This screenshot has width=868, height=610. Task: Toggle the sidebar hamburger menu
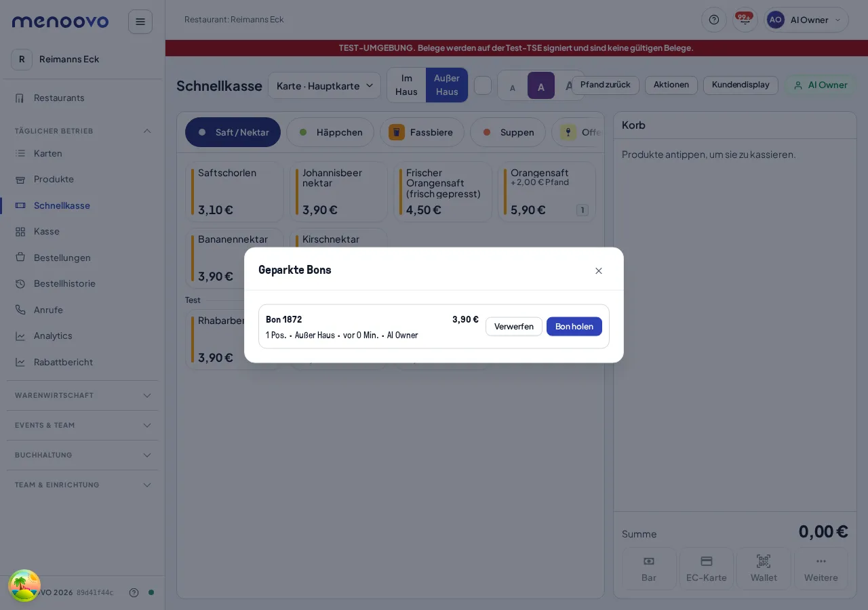pyautogui.click(x=140, y=22)
